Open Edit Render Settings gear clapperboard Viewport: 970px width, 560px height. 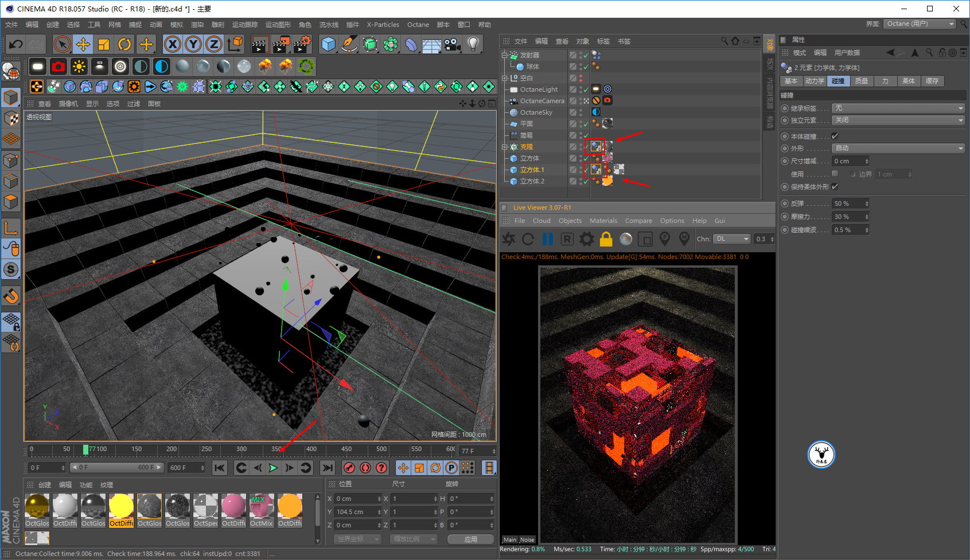pos(302,44)
